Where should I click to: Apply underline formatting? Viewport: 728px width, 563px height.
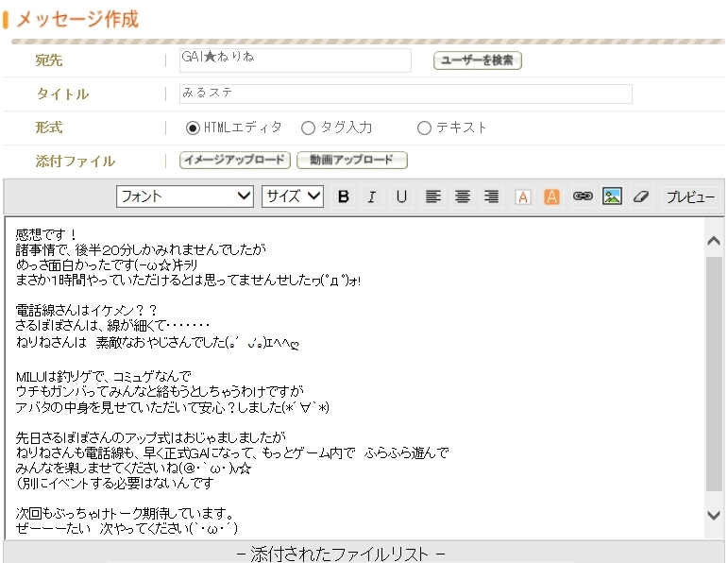401,196
